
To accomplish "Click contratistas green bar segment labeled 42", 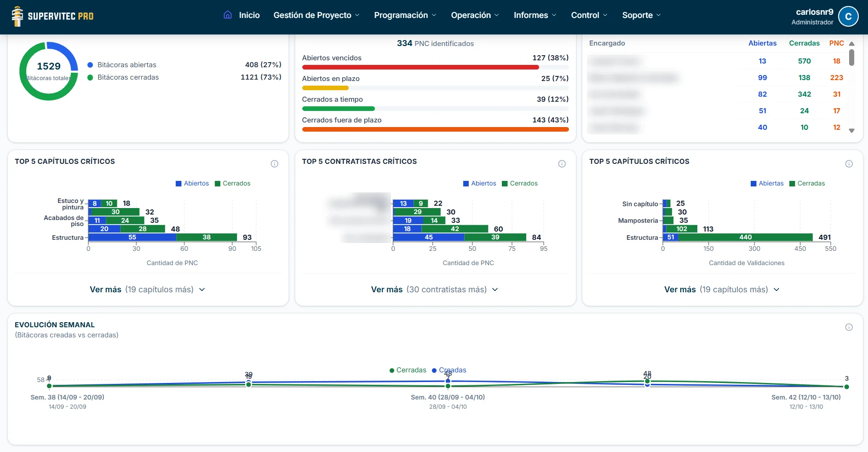I will (454, 229).
